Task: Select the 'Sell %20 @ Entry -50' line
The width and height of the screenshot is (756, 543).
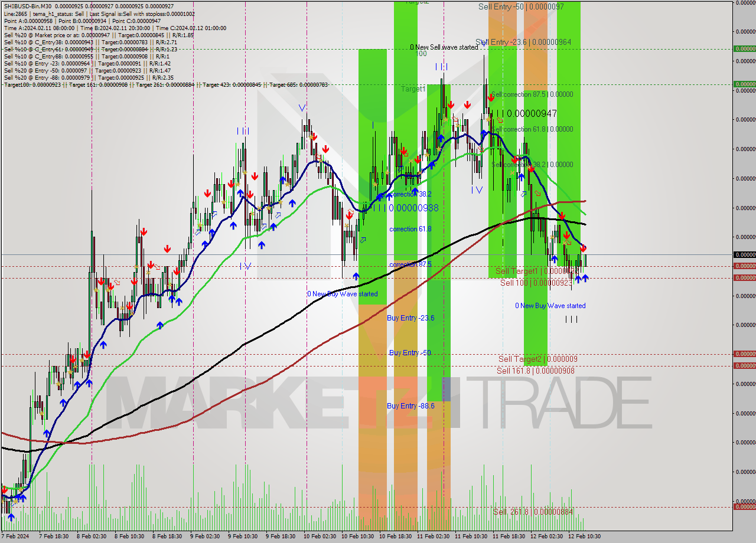Action: (87, 70)
